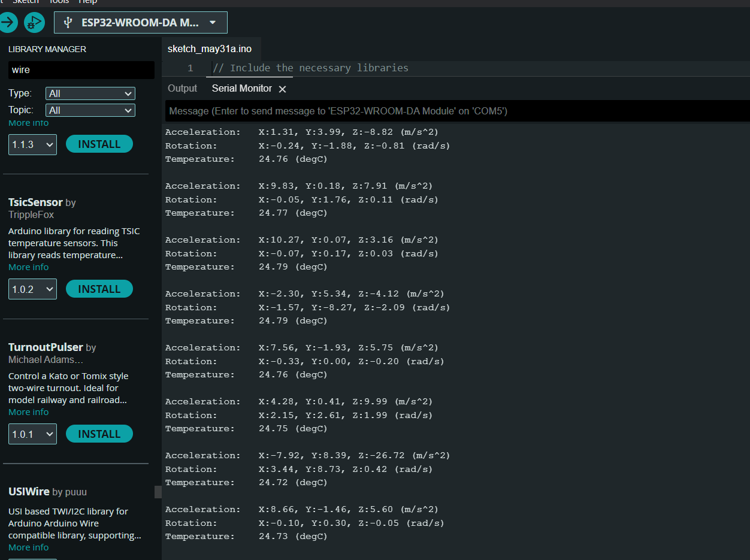Screen dimensions: 750x560
Task: Click the USIWire library title
Action: [29, 492]
